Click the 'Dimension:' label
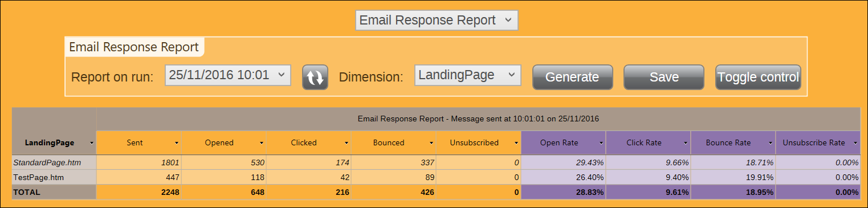The width and height of the screenshot is (868, 208). click(x=371, y=77)
